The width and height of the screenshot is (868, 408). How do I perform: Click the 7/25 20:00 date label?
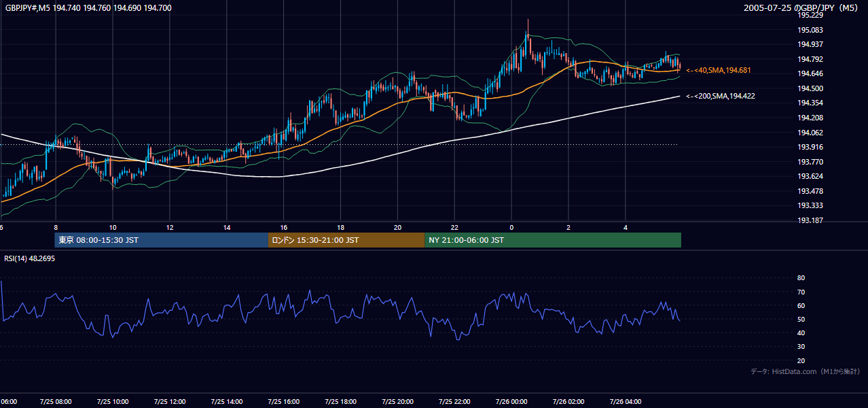click(398, 402)
